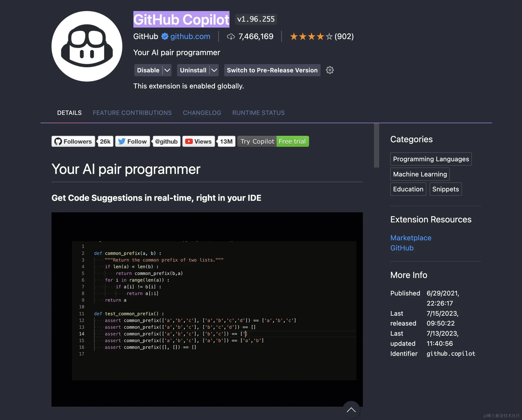Click the verified publisher checkmark icon
Viewport: 522px width, 420px height.
click(x=165, y=36)
